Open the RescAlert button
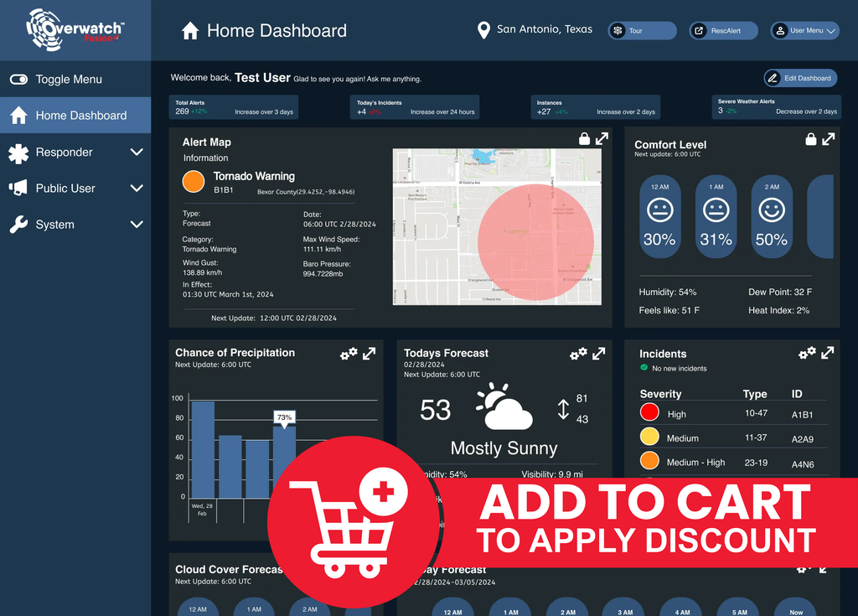The image size is (858, 616). pyautogui.click(x=723, y=31)
